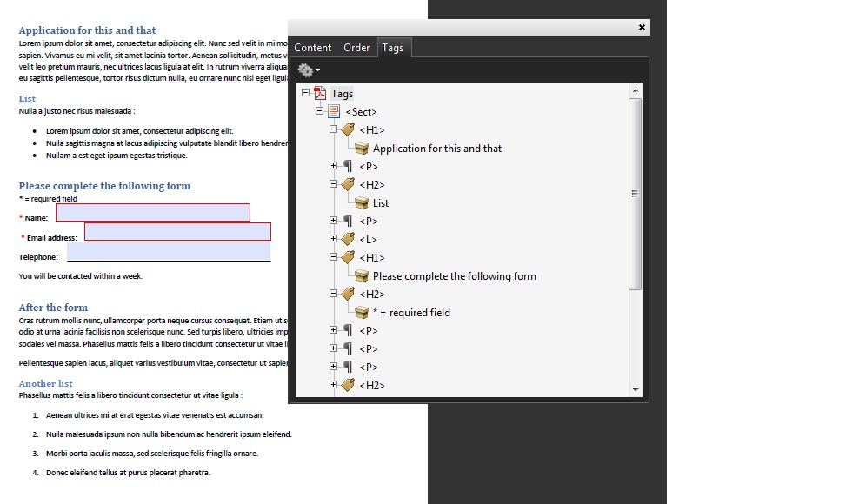Open the dropdown arrow next to the gear icon
Image resolution: width=859 pixels, height=504 pixels.
click(316, 70)
